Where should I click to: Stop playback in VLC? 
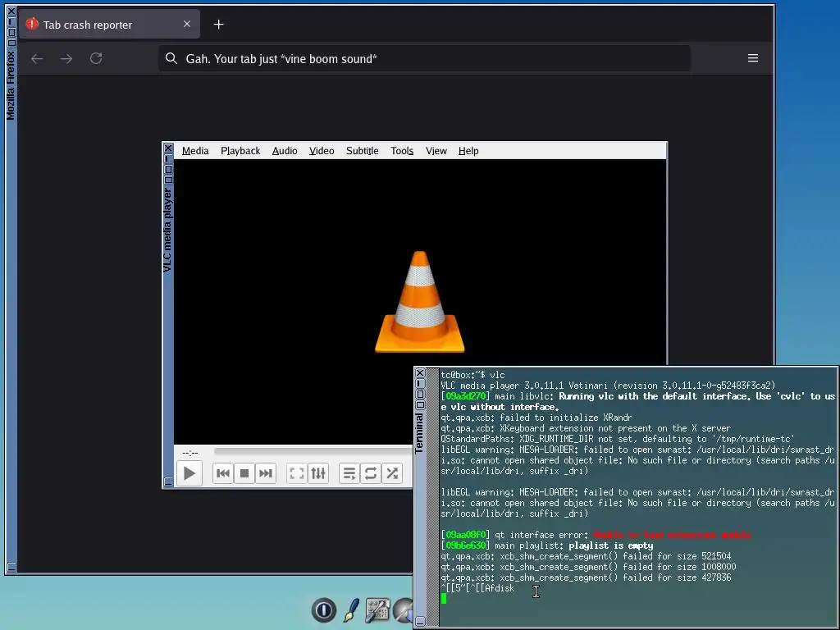244,473
